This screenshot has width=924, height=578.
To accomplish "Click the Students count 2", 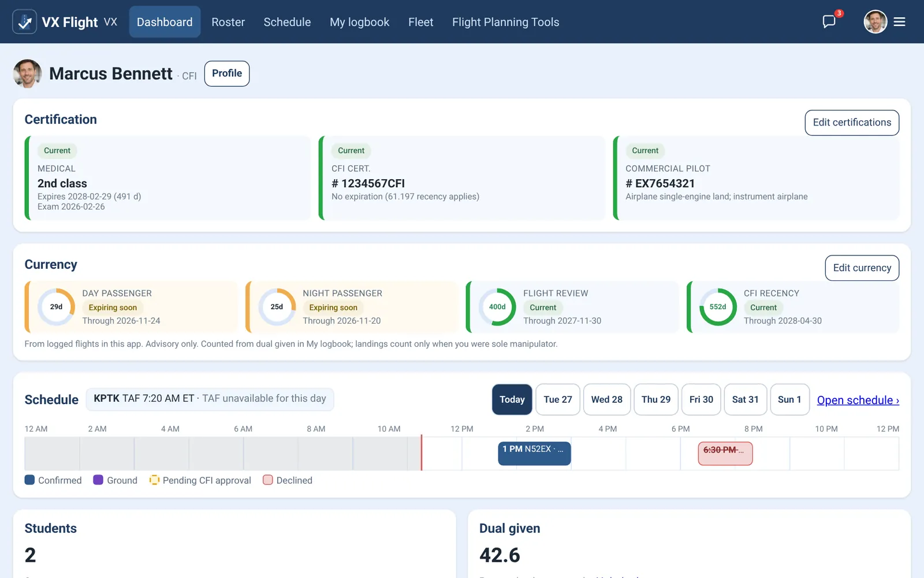I will point(30,555).
